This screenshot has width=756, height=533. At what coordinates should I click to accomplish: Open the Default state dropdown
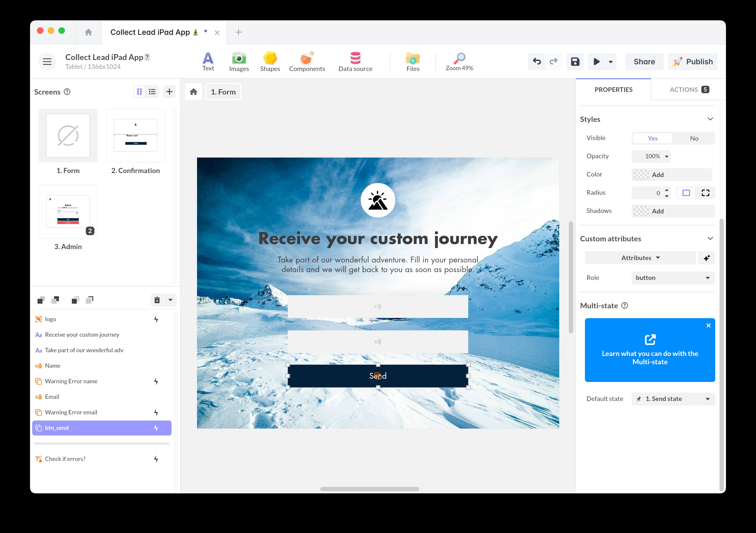[x=673, y=399]
